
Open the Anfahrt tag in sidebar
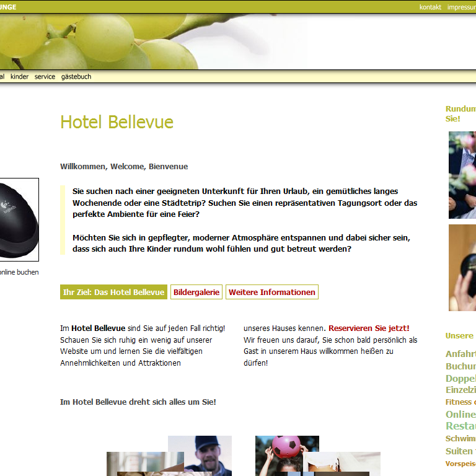point(461,354)
